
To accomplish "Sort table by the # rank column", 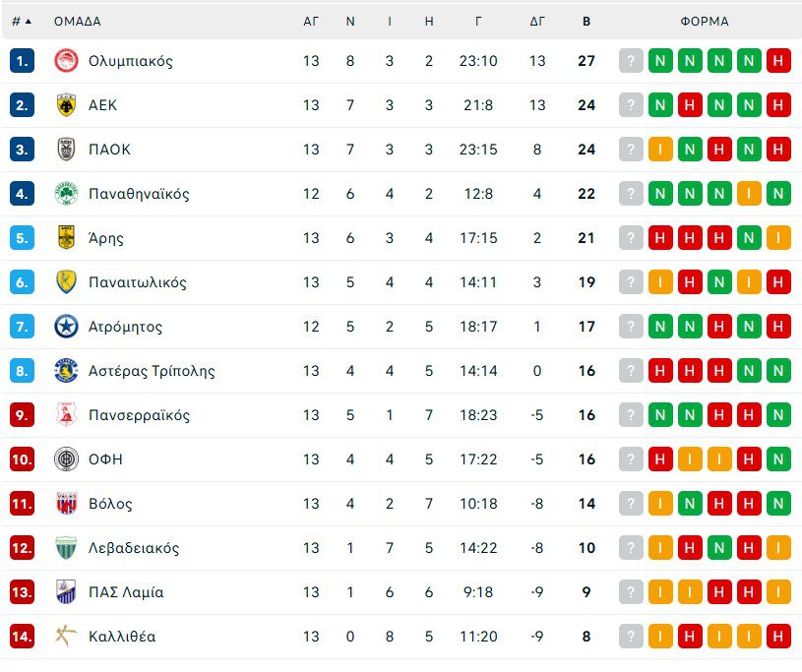I will click(21, 21).
